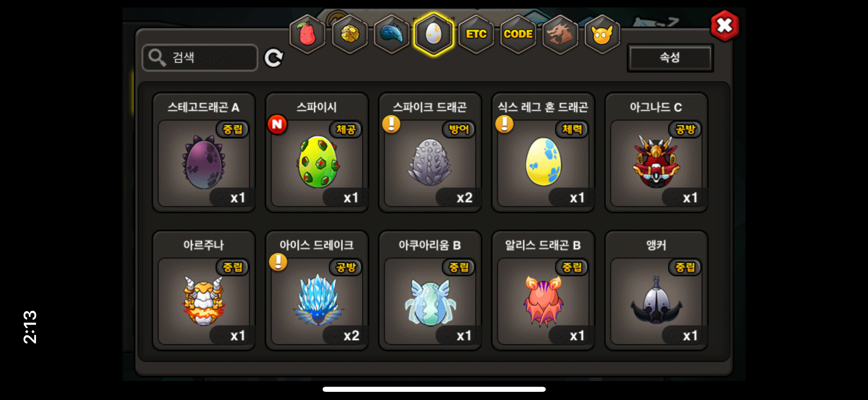The width and height of the screenshot is (868, 400).
Task: Switch to the ETC tab
Action: [x=476, y=34]
